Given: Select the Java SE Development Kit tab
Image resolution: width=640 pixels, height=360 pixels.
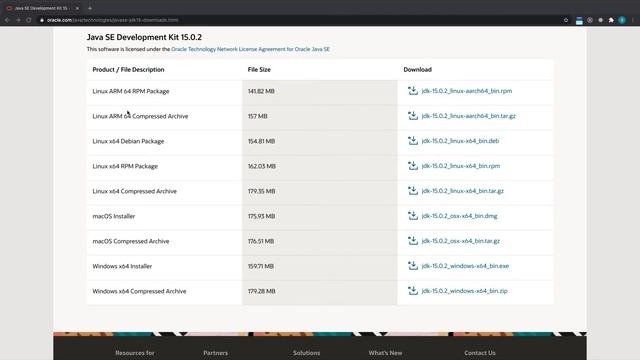Looking at the screenshot, I should point(42,8).
